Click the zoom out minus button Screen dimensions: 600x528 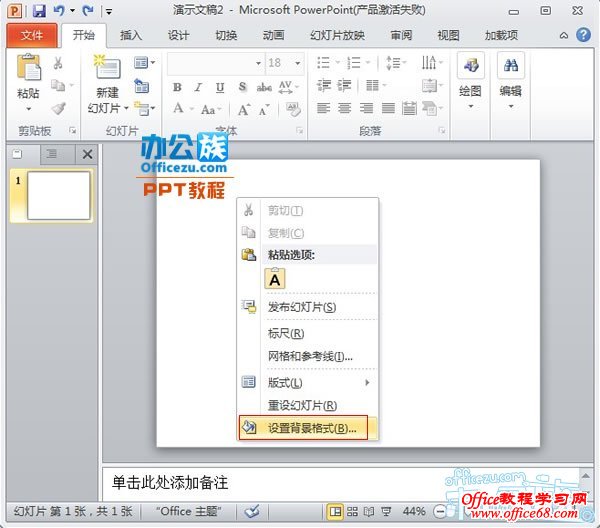pos(439,511)
